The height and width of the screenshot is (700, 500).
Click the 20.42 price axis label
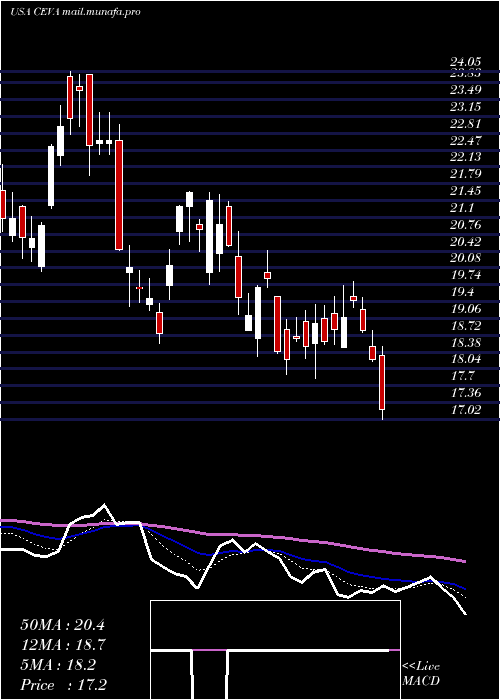[x=465, y=242]
